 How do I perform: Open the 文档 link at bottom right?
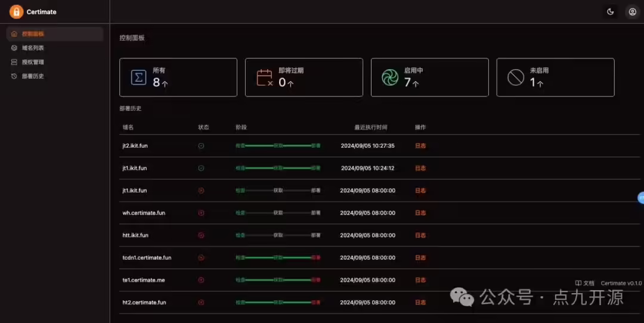point(585,283)
